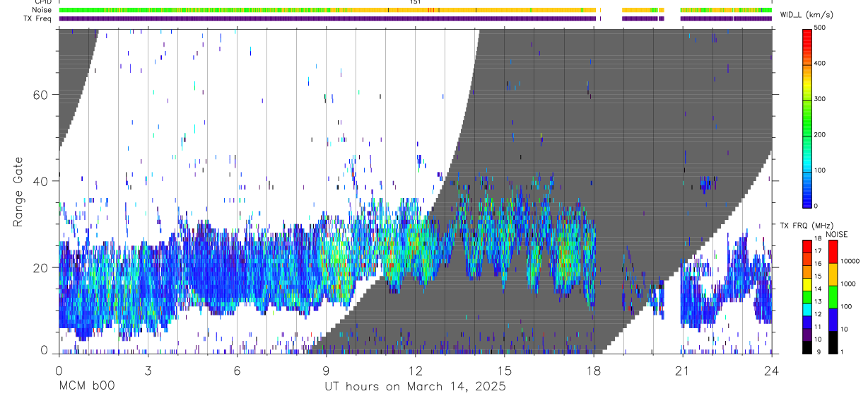Click the x-axis tick label '9'
The width and height of the screenshot is (868, 401).
click(x=326, y=371)
